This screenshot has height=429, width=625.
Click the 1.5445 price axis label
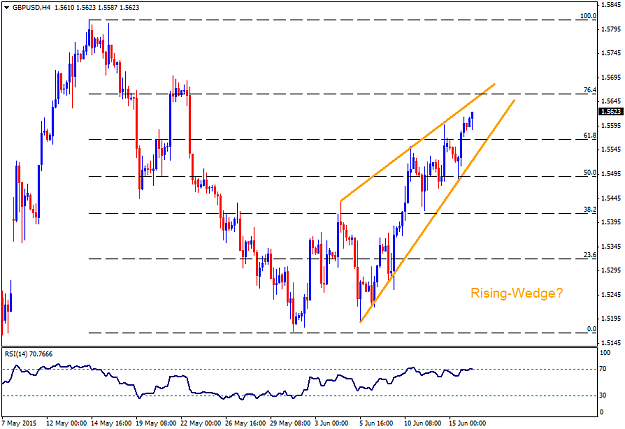612,198
